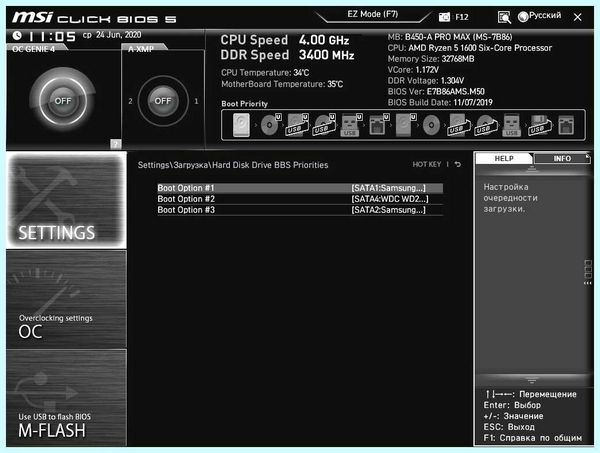Select the last legacy network boot icon
Viewport: 600px width, 453px height.
click(566, 125)
